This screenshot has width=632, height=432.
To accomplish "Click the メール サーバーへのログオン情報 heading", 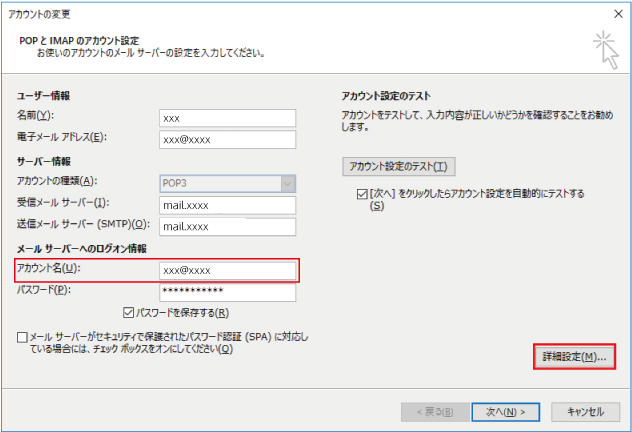I will click(81, 249).
